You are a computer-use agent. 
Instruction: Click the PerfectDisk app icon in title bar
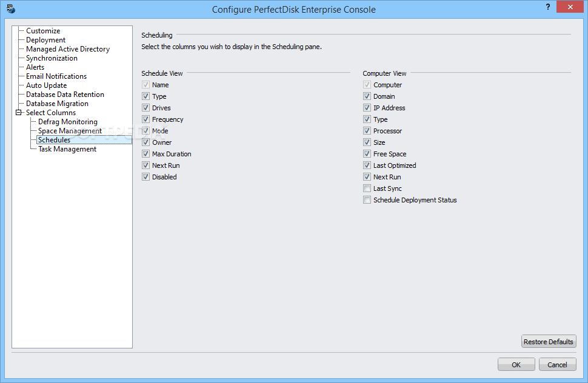click(x=11, y=8)
